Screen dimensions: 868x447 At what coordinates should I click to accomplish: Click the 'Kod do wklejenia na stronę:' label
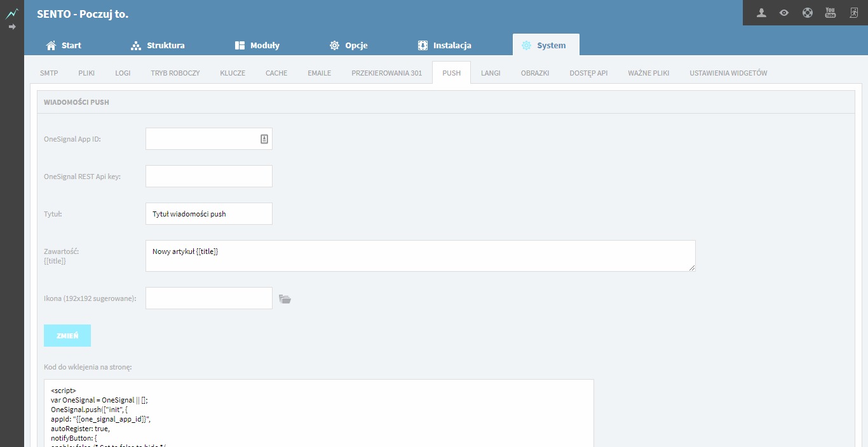click(x=88, y=367)
